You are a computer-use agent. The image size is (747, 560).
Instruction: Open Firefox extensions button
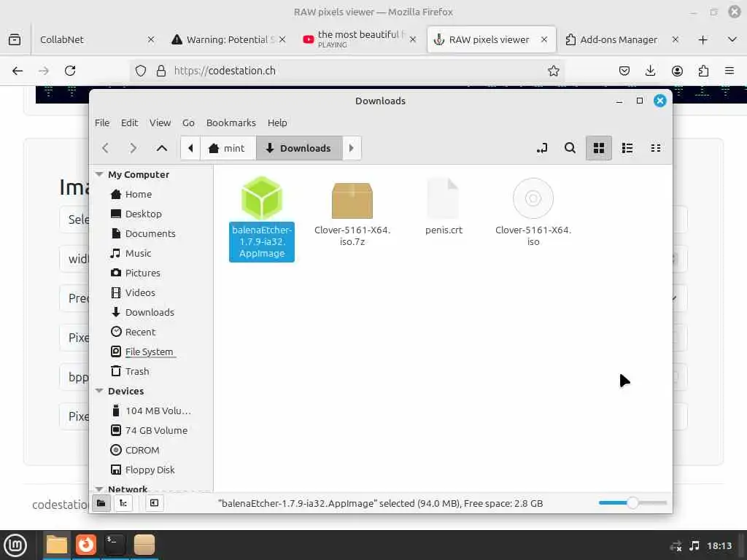[x=703, y=71]
